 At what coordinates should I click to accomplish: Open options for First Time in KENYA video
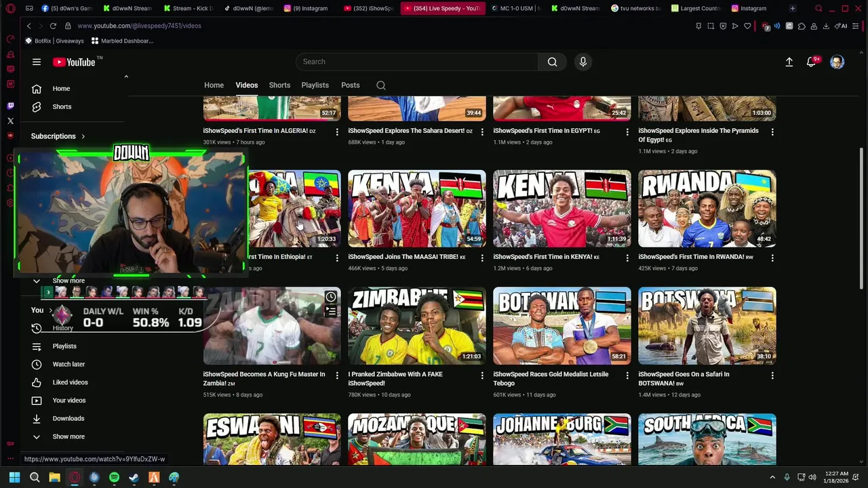pos(627,258)
